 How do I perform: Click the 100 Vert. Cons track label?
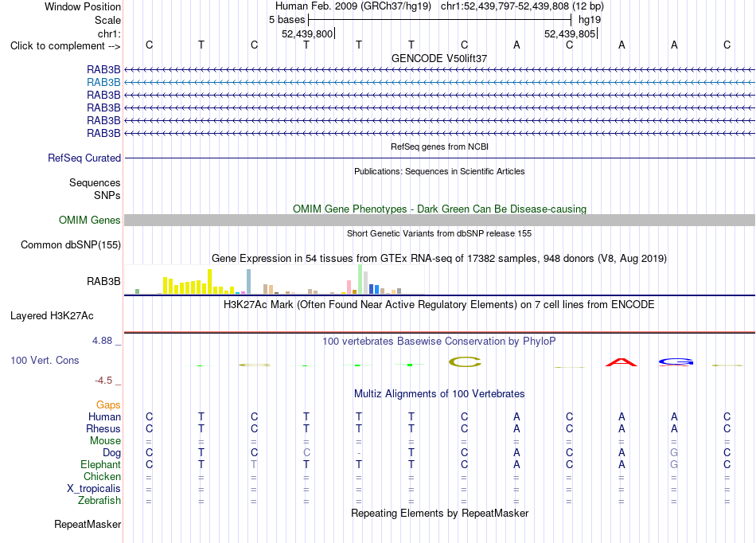45,360
